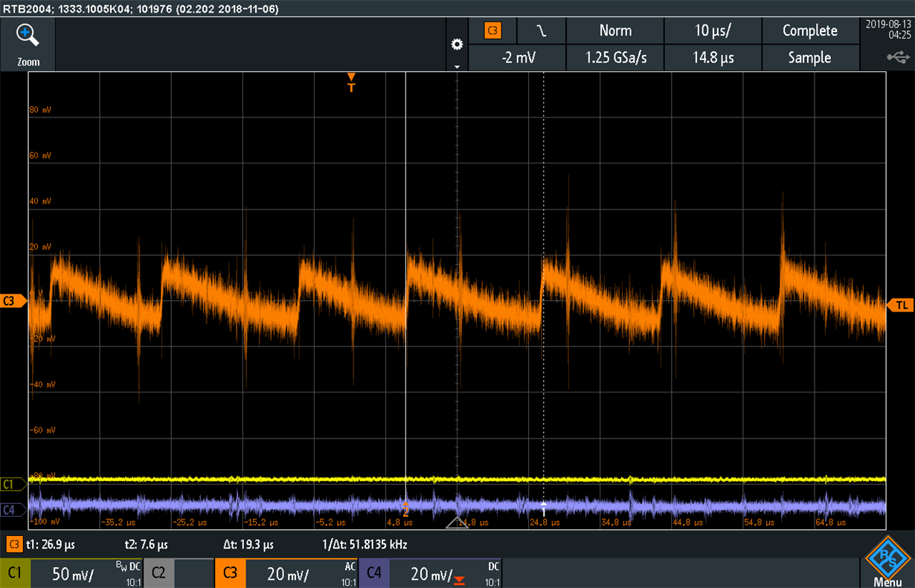The height and width of the screenshot is (588, 915).
Task: Tap the 40 mV vertical scale label
Action: point(39,201)
